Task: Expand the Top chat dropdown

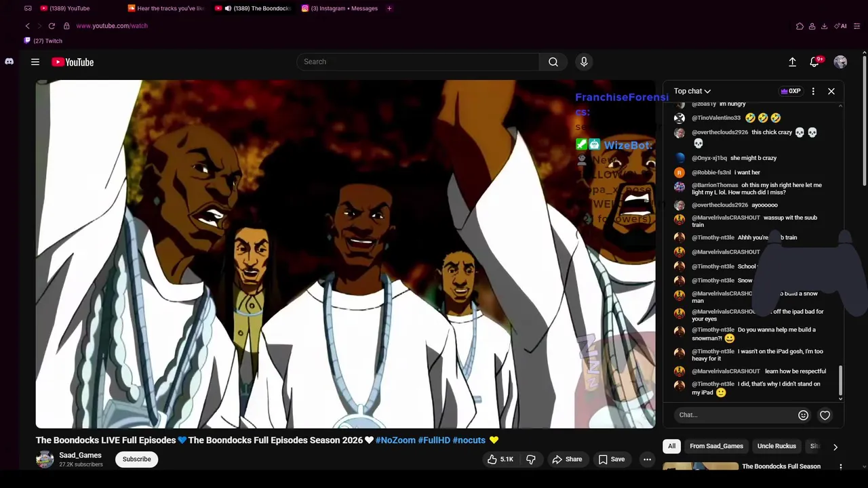Action: (x=692, y=91)
